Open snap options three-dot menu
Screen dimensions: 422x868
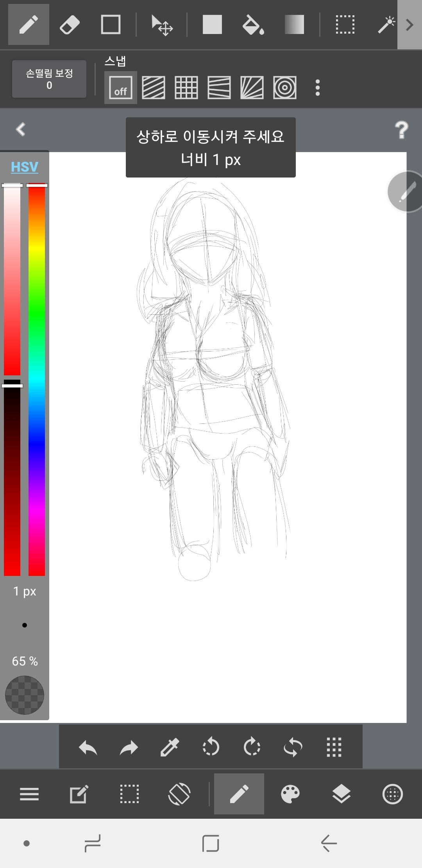click(318, 88)
